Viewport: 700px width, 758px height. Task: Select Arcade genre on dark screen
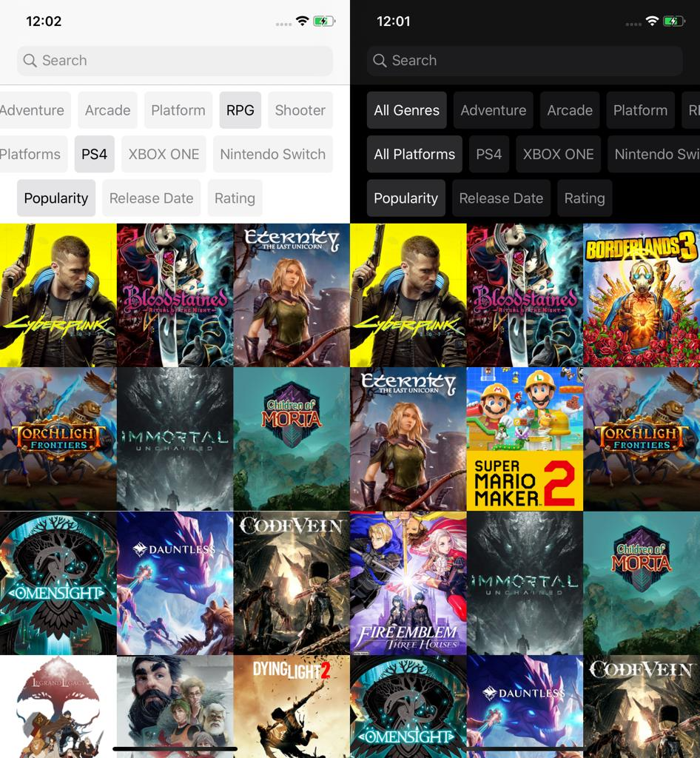pos(570,110)
